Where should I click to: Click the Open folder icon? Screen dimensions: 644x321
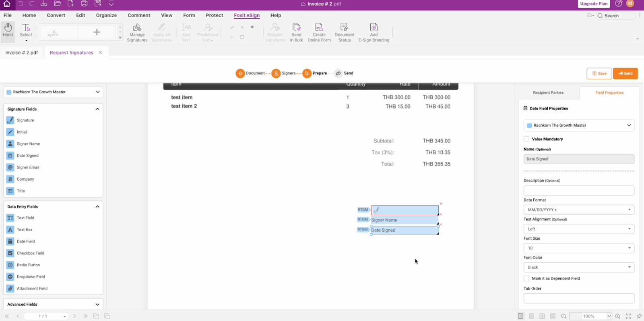(58, 4)
